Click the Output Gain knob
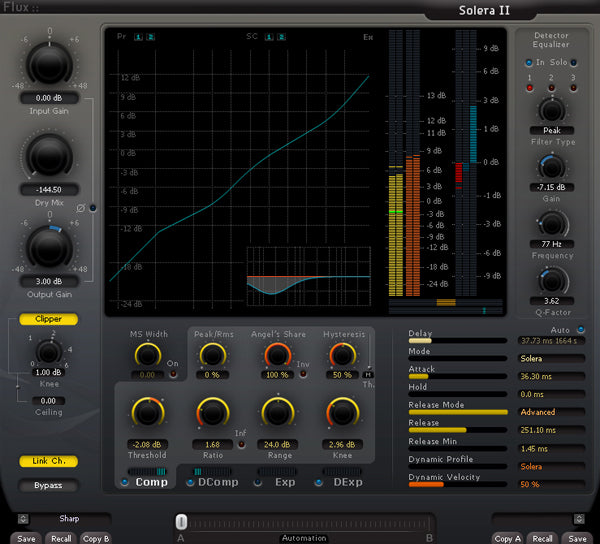Image resolution: width=600 pixels, height=544 pixels. click(50, 246)
